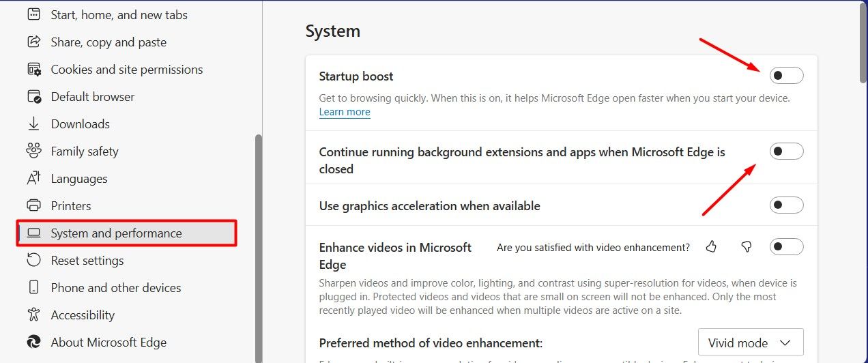This screenshot has height=363, width=868.
Task: Give thumbs up for video enhancement
Action: [x=712, y=247]
